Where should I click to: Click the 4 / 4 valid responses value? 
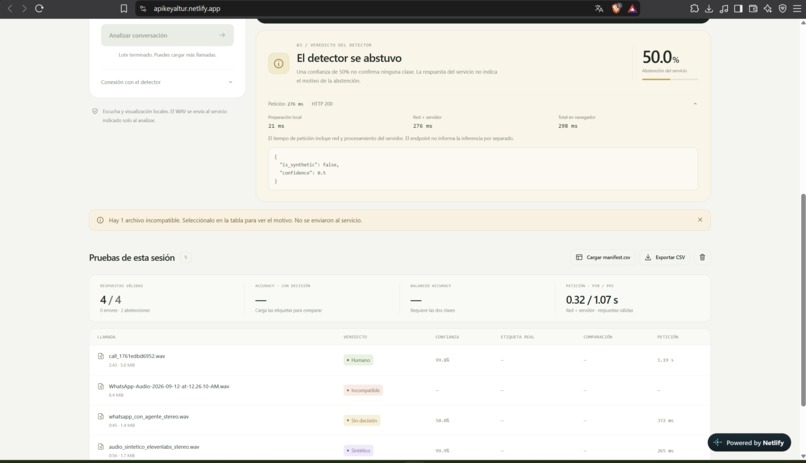coord(111,300)
